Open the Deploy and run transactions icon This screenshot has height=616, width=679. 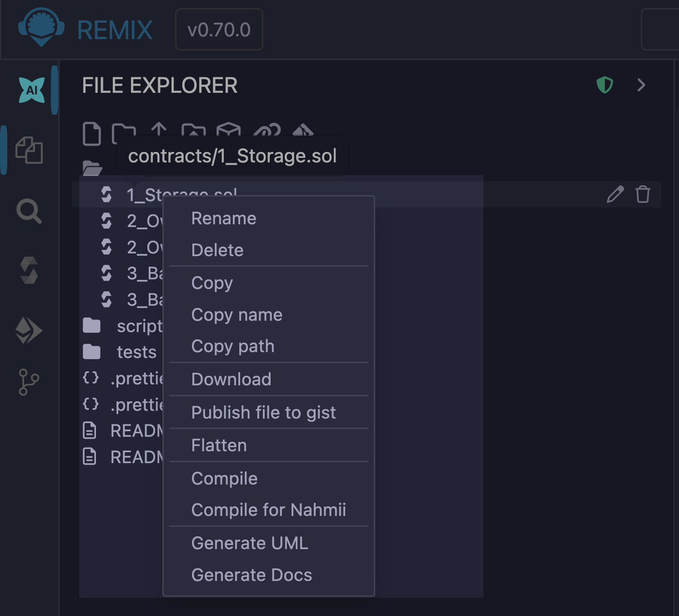pyautogui.click(x=29, y=330)
